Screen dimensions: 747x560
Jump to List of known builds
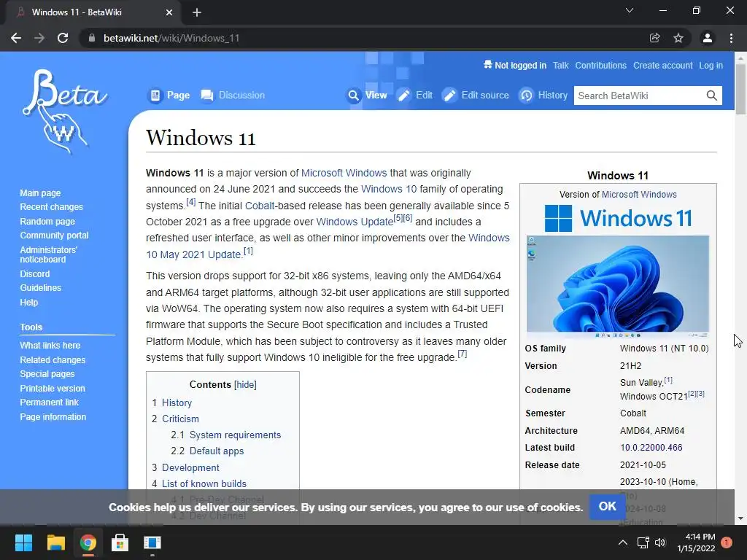[x=204, y=484]
